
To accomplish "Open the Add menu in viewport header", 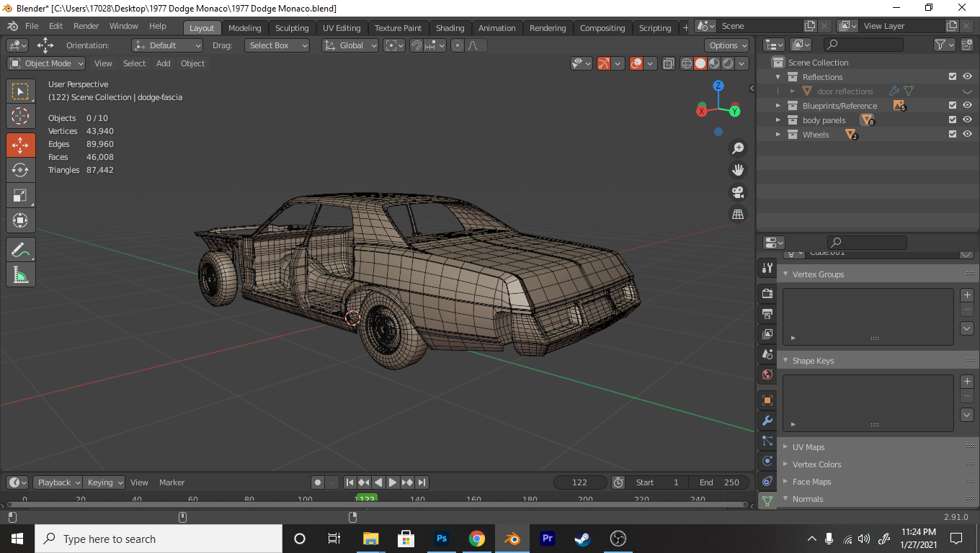I will point(164,63).
